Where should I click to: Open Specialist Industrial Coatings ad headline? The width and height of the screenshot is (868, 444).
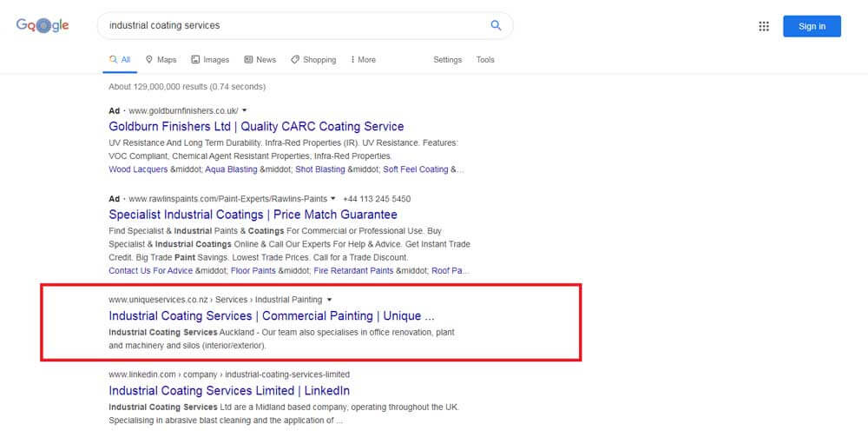click(253, 215)
